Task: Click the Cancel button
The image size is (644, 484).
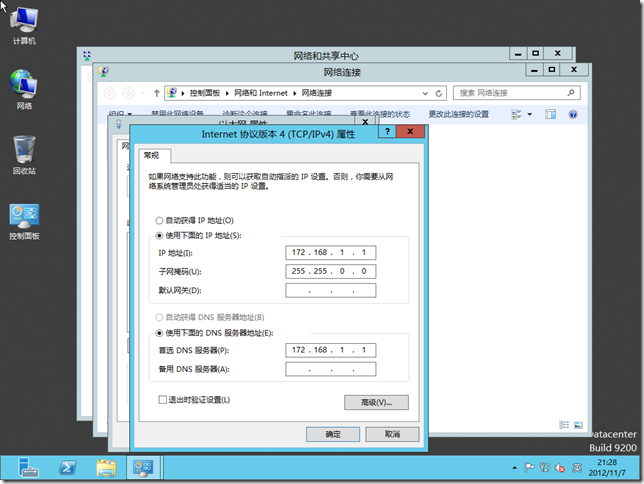Action: pyautogui.click(x=392, y=434)
